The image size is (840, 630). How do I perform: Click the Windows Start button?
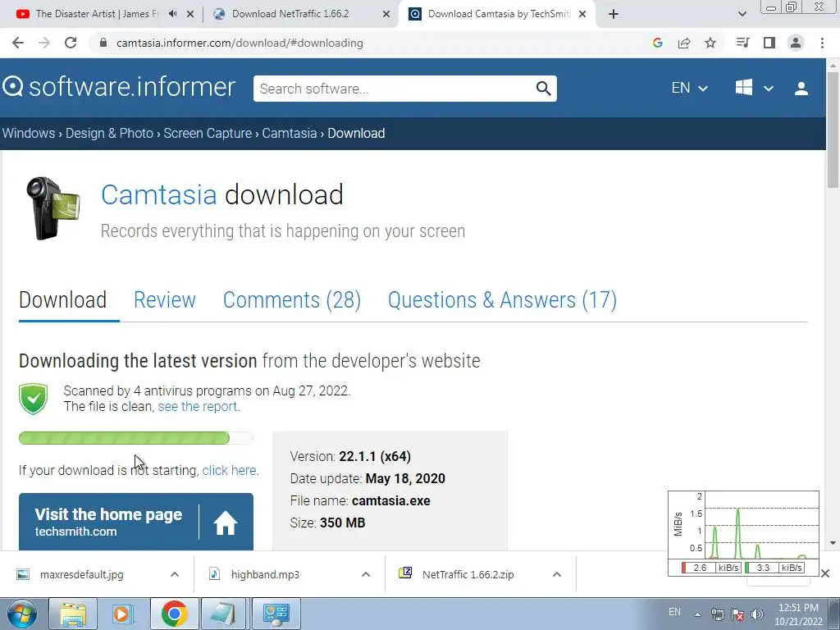click(x=21, y=614)
